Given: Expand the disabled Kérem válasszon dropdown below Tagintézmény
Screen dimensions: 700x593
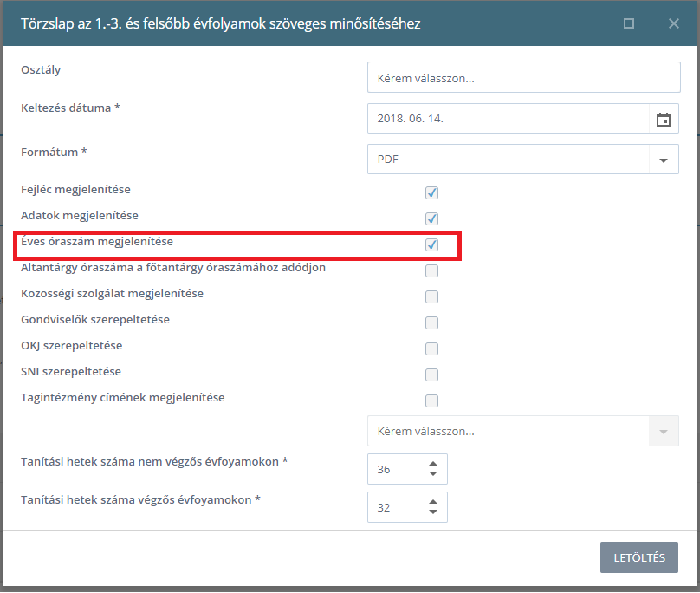Looking at the screenshot, I should click(x=664, y=431).
